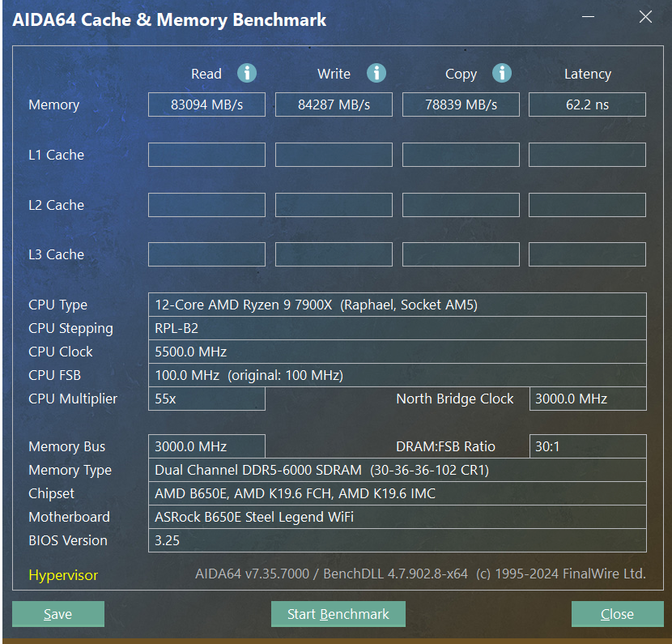Click the empty L1 Cache Latency box
The height and width of the screenshot is (644, 672).
587,155
